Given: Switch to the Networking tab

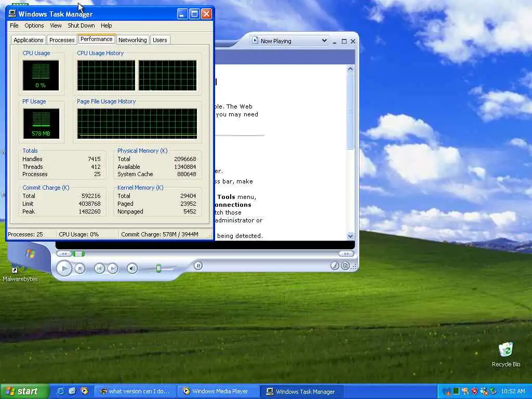Looking at the screenshot, I should pos(132,40).
